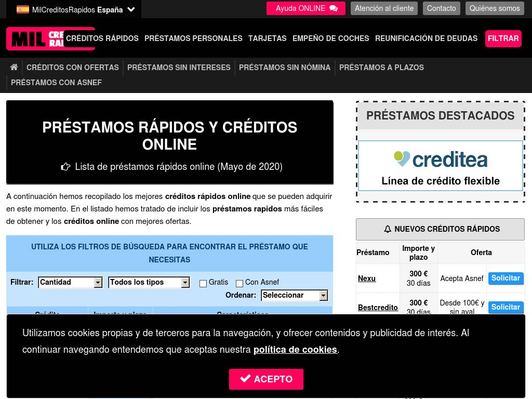Click the home icon in the submenu

pos(14,67)
